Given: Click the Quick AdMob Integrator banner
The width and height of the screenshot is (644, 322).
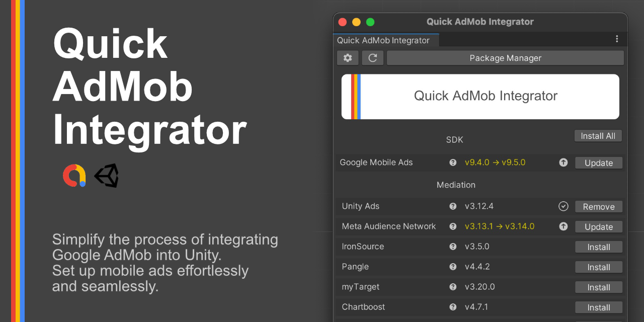Looking at the screenshot, I should tap(480, 97).
